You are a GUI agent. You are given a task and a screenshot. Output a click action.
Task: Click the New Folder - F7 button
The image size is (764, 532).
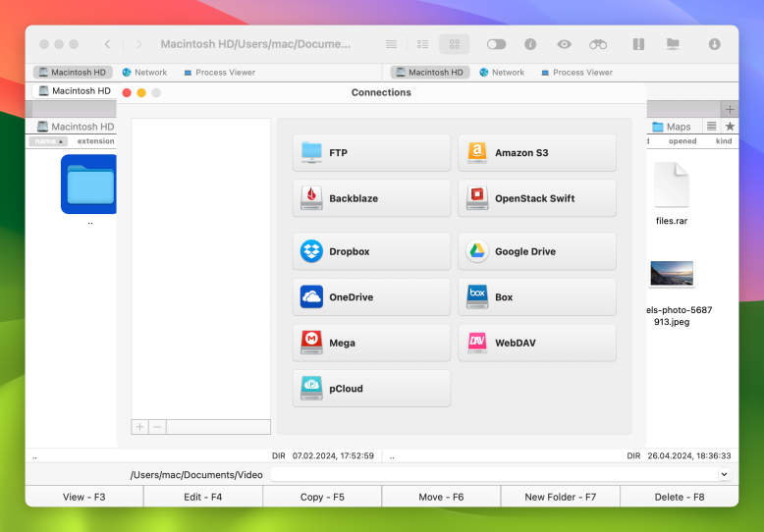tap(560, 497)
